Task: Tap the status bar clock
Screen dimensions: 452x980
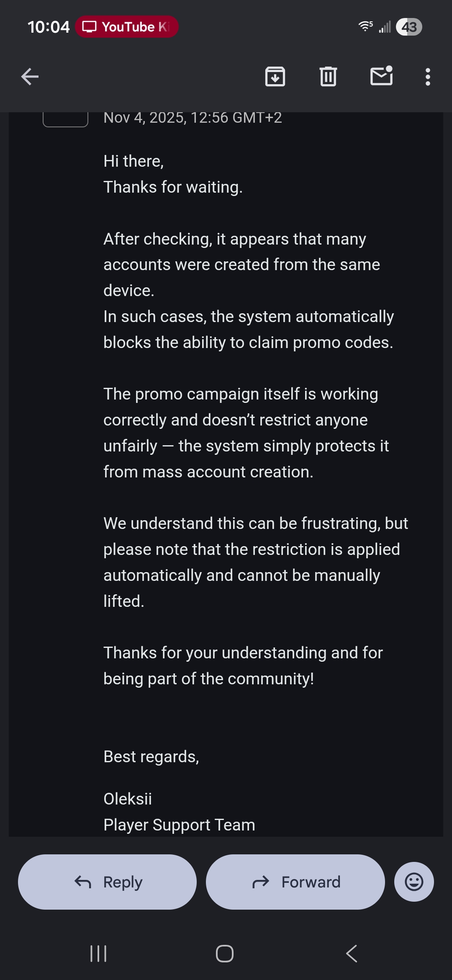Action: point(49,27)
